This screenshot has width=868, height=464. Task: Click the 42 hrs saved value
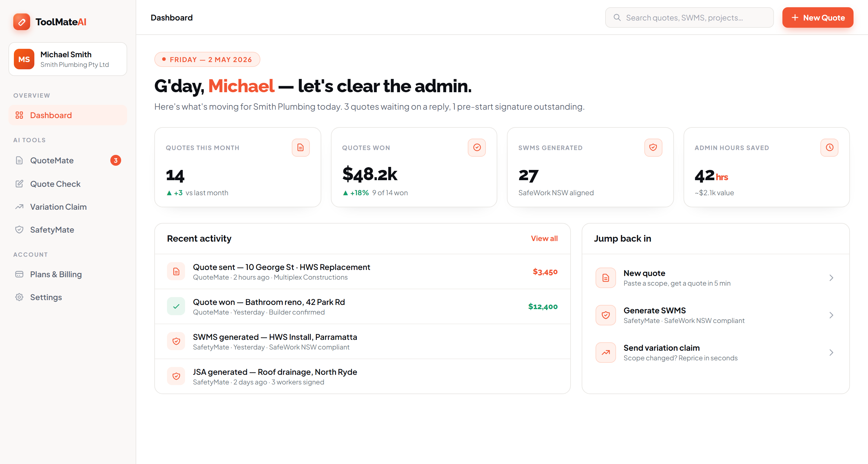[x=711, y=176]
